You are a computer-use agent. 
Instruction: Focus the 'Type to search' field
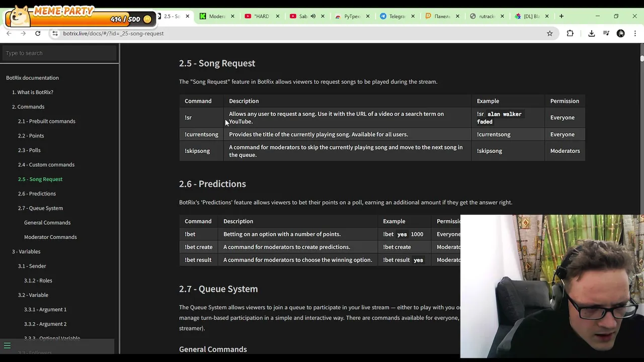[59, 53]
